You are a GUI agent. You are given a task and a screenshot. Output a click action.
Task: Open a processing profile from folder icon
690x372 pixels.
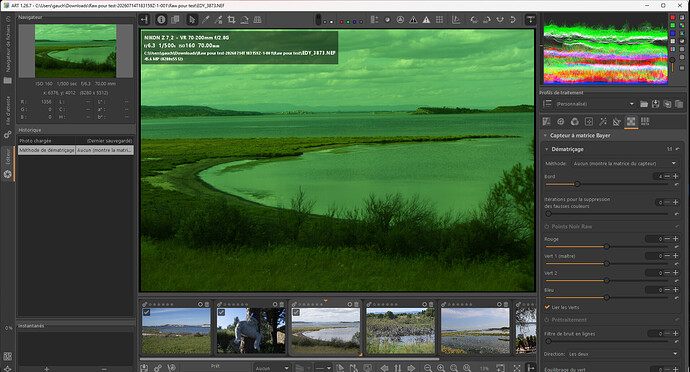coord(644,104)
